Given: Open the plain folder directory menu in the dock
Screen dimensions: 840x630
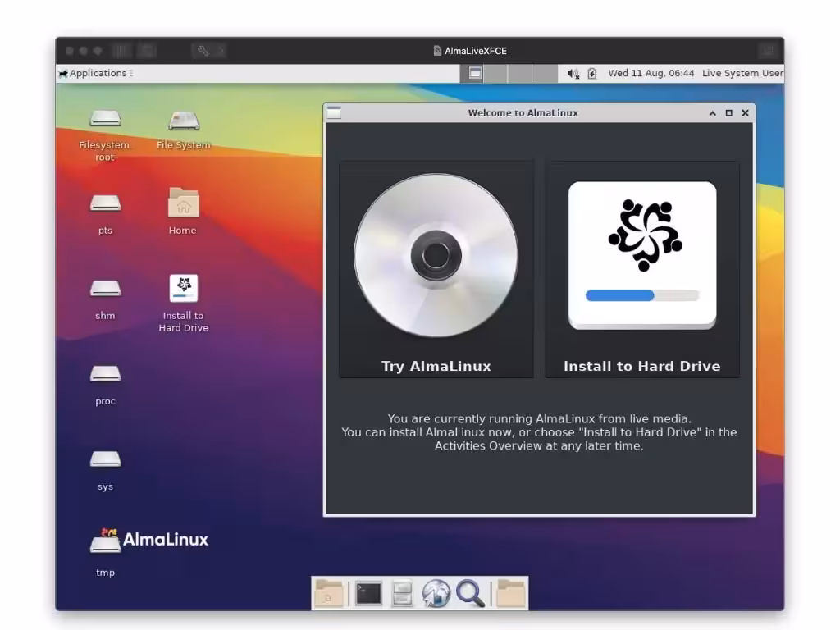Looking at the screenshot, I should coord(510,594).
